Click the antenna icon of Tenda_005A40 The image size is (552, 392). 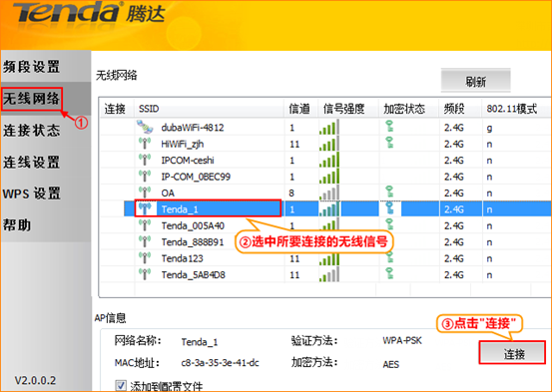[x=145, y=225]
